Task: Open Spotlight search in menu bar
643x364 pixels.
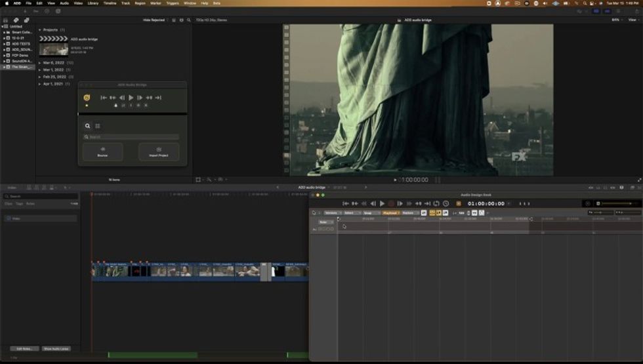Action: point(585,3)
